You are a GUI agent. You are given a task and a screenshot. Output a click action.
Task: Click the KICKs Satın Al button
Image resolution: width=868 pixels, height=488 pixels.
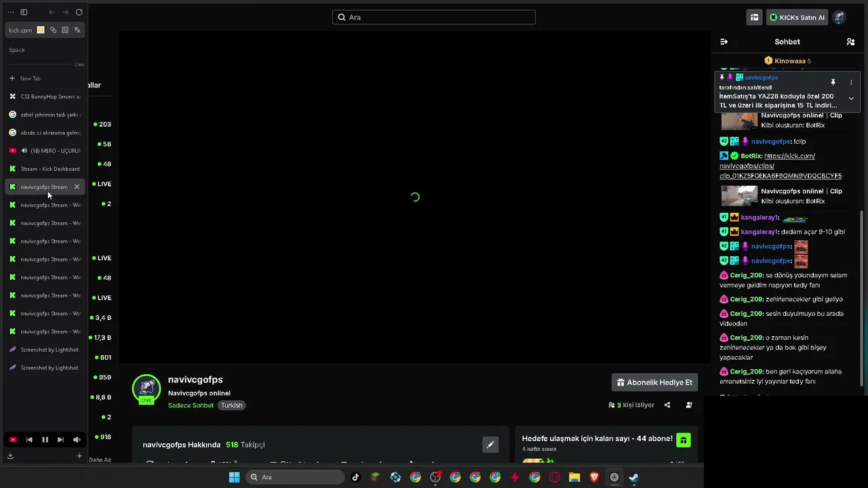click(x=797, y=18)
